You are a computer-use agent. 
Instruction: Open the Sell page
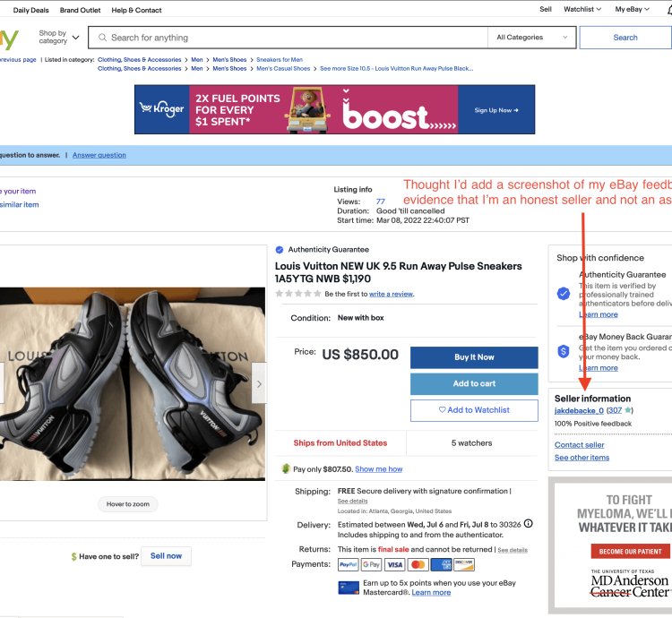[x=545, y=9]
